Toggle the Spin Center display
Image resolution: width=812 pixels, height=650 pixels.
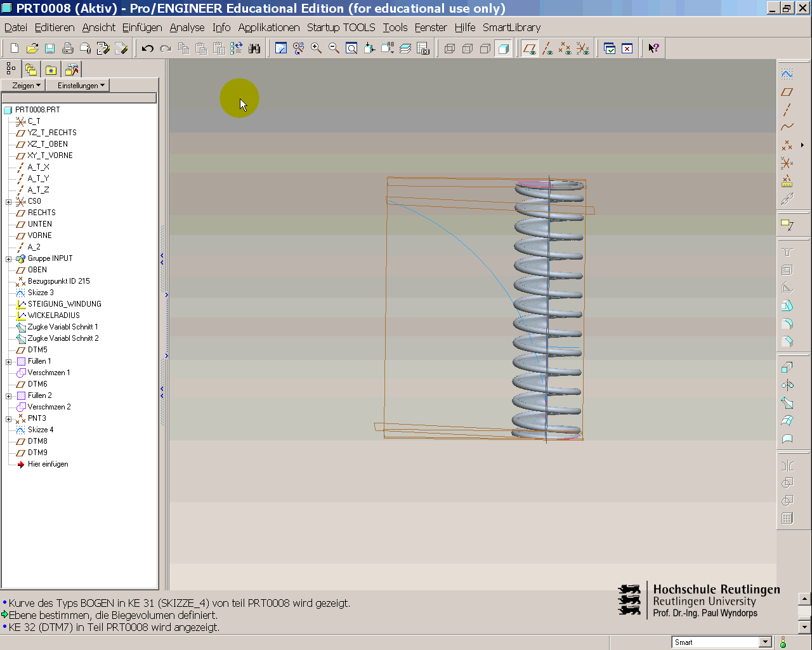pos(298,48)
